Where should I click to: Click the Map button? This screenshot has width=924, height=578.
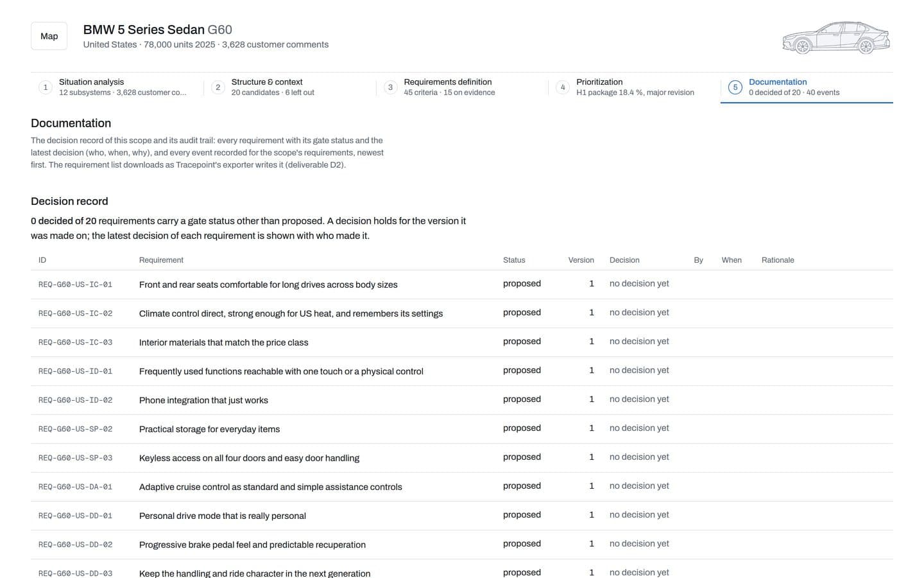49,36
